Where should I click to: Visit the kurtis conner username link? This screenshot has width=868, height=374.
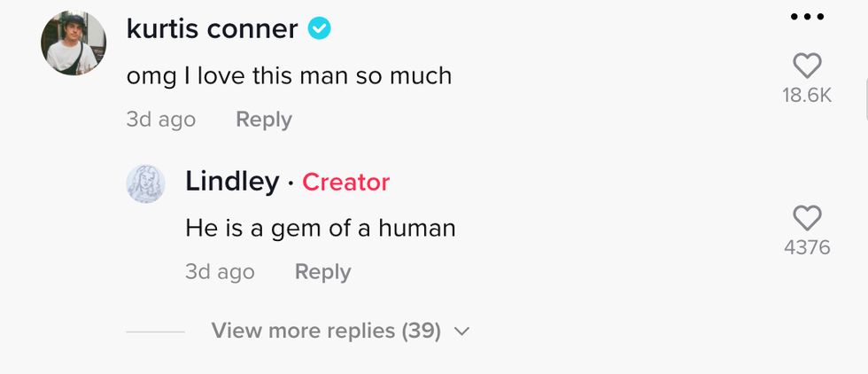(212, 29)
